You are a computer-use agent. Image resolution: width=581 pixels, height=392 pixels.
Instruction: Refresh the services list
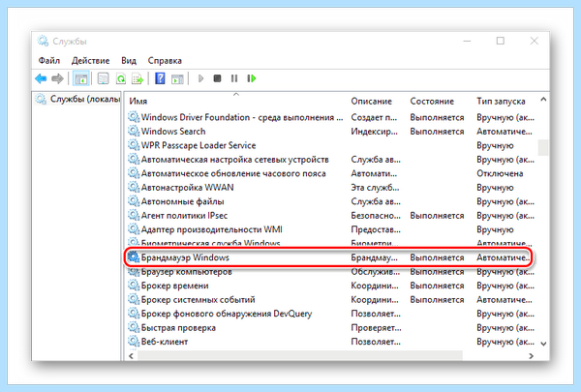(121, 78)
